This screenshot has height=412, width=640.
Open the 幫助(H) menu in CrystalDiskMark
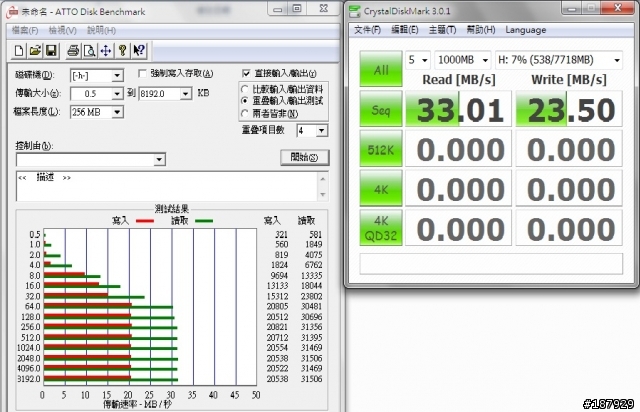pos(481,30)
